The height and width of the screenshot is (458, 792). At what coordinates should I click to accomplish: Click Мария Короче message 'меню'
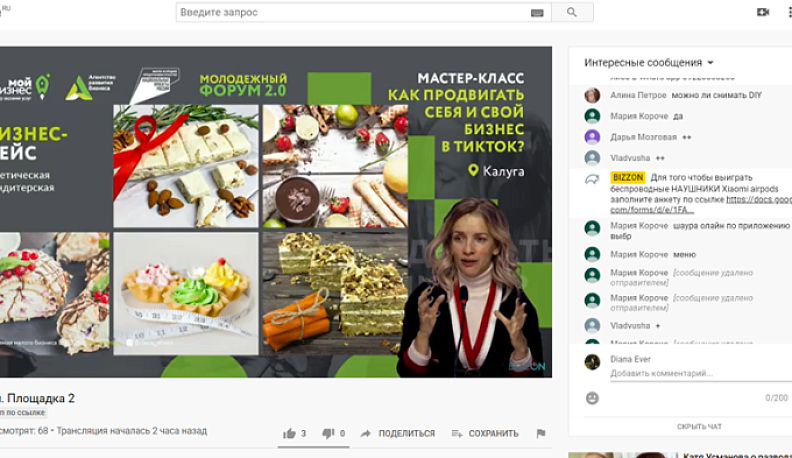[684, 255]
